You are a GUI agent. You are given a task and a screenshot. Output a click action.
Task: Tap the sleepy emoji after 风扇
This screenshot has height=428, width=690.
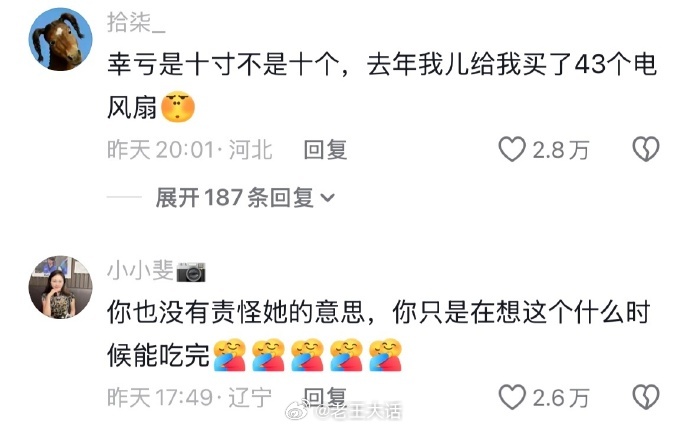pos(178,107)
